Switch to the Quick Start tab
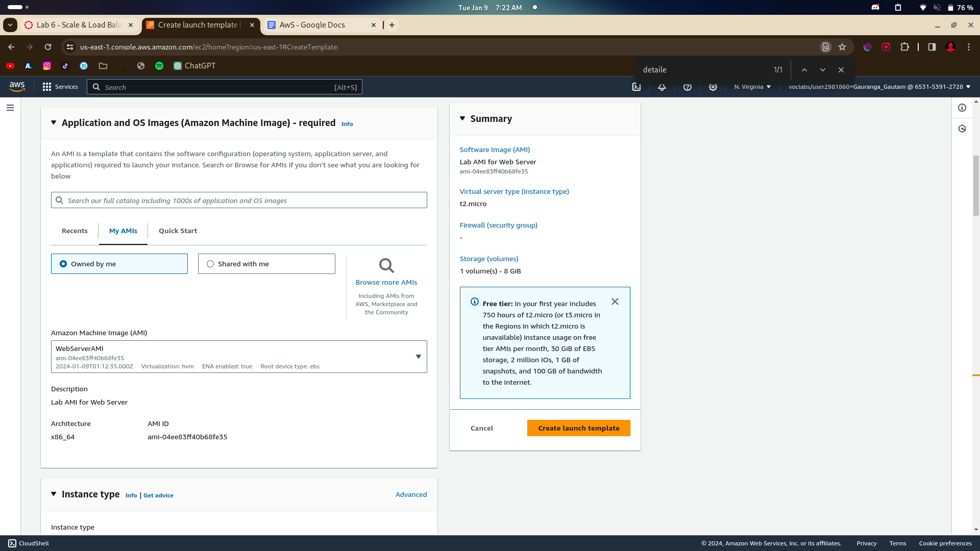This screenshot has height=551, width=980. point(178,231)
